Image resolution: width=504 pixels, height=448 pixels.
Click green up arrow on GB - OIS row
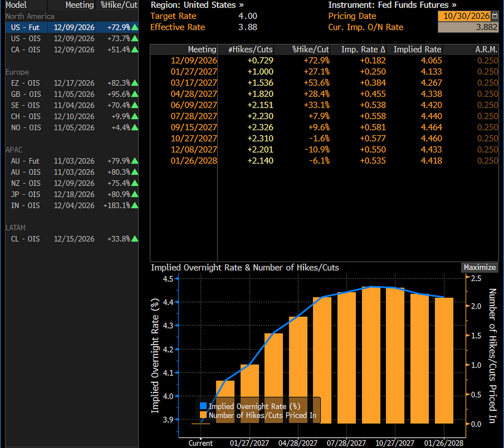[135, 94]
